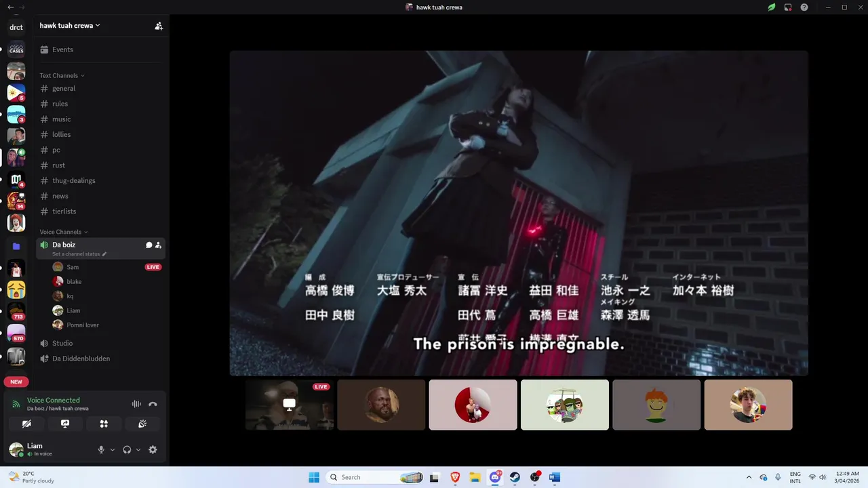Select the red and white avatar tile
The width and height of the screenshot is (868, 488).
pos(473,405)
